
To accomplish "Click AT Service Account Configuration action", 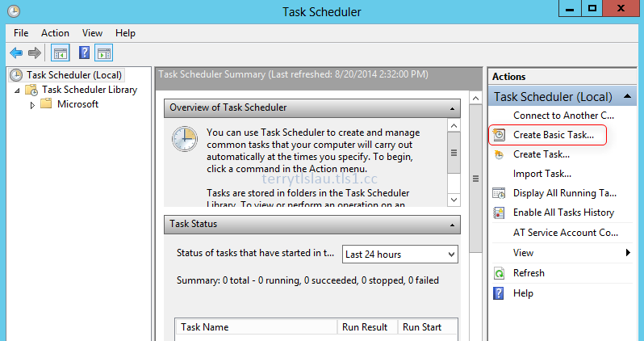I will click(566, 233).
